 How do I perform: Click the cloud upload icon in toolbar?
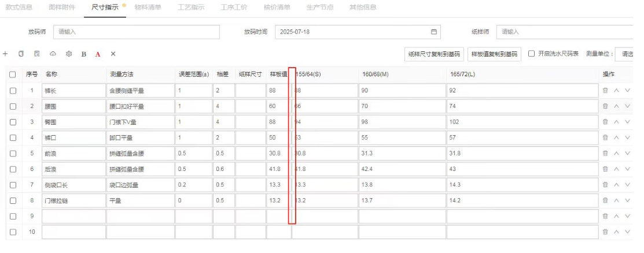click(53, 54)
